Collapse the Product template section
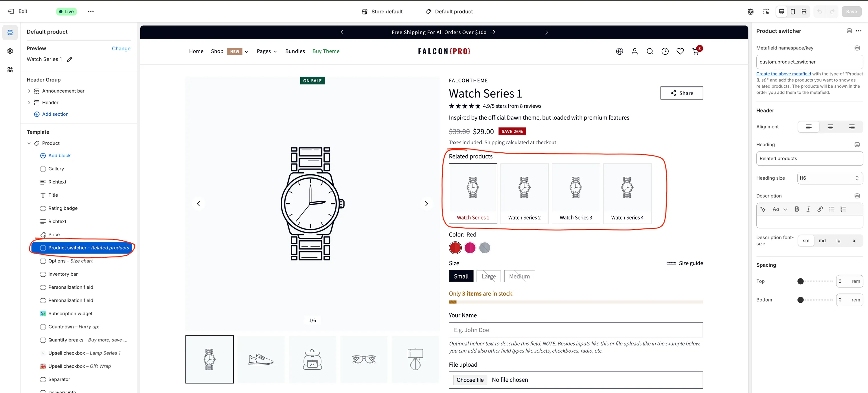868x393 pixels. [29, 143]
